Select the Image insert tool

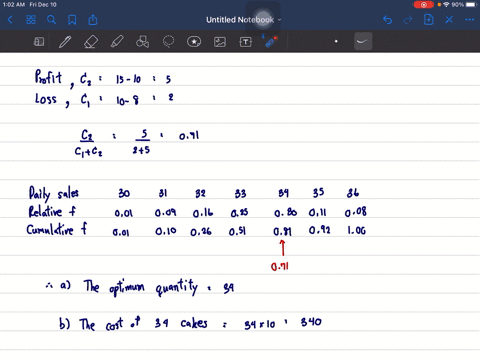[220, 42]
